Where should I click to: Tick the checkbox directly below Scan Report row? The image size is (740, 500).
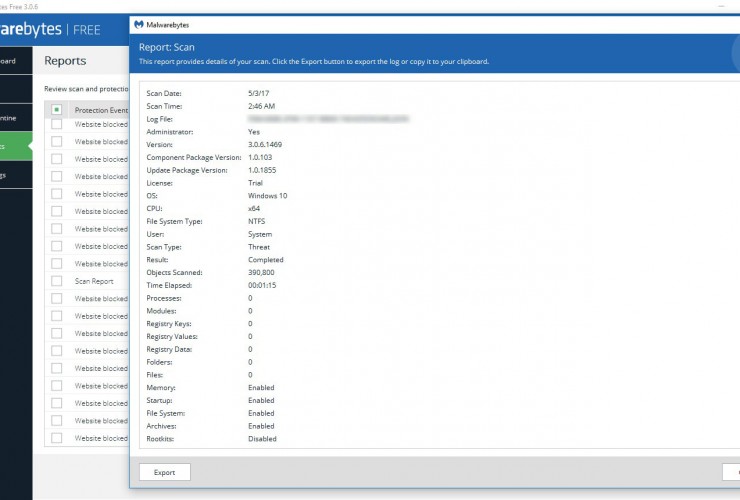coord(57,299)
